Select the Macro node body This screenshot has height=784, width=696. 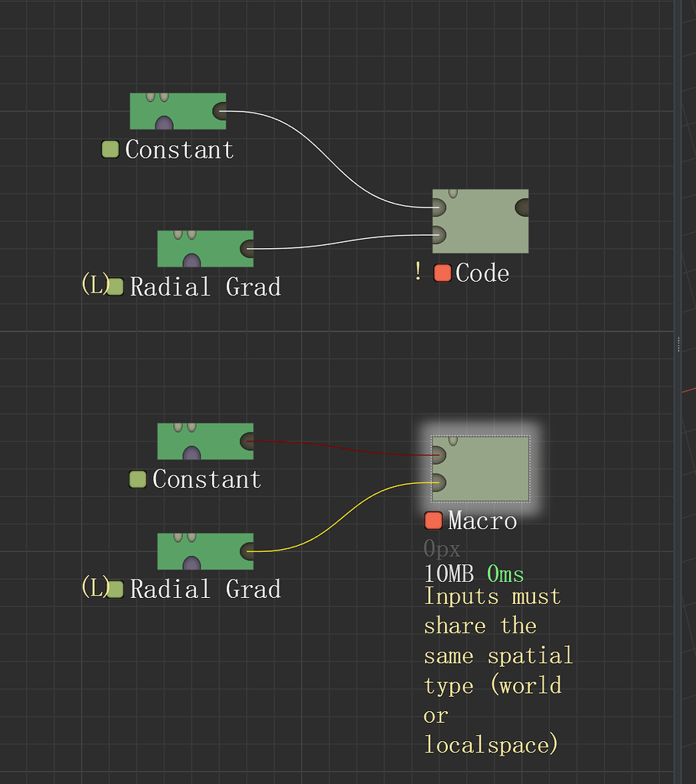(481, 469)
